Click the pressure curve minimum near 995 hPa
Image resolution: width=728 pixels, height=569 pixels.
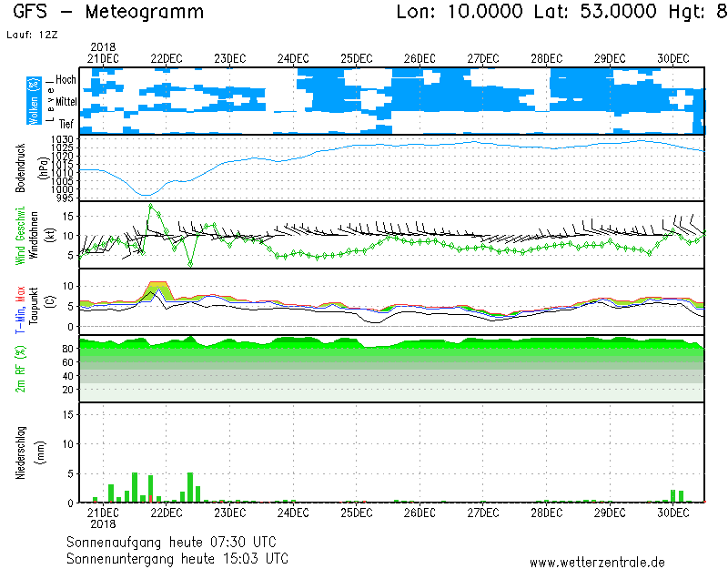[145, 195]
